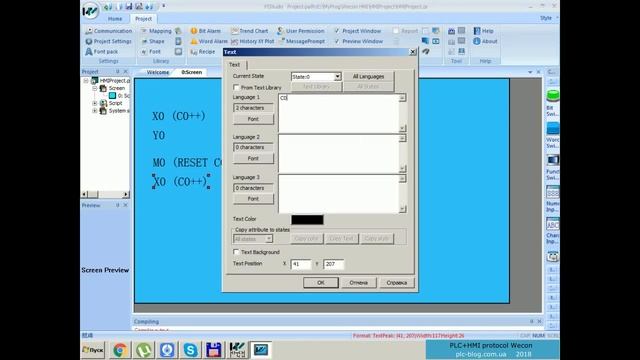Select the Numeric Input component
Screen dimensions: 640x360
pos(553,199)
